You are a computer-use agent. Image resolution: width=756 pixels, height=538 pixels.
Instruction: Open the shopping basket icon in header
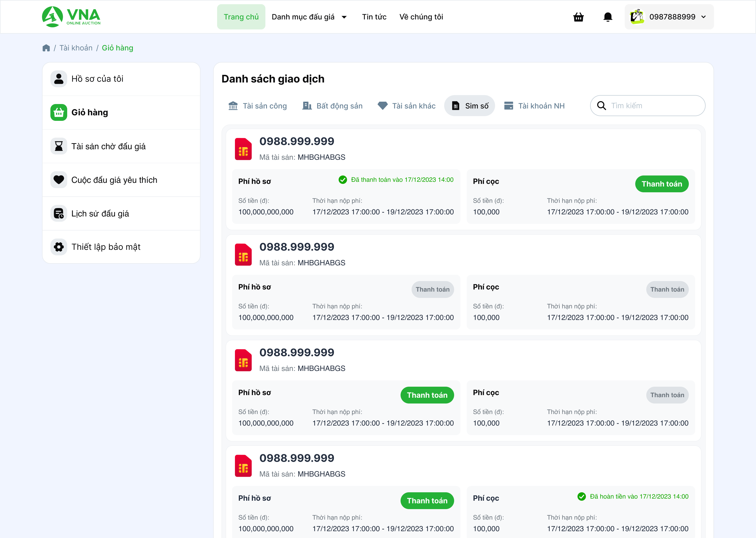pos(578,17)
